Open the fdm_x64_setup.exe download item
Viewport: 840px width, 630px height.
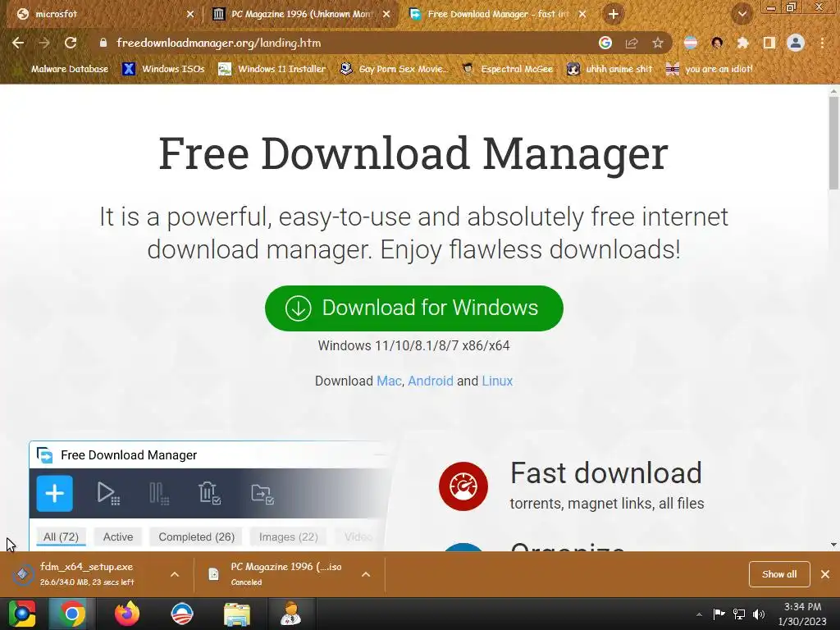[85, 573]
